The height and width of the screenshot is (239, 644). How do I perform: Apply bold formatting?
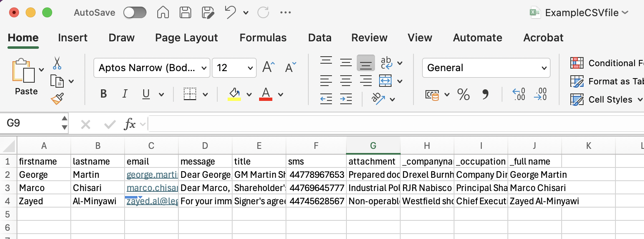(103, 93)
